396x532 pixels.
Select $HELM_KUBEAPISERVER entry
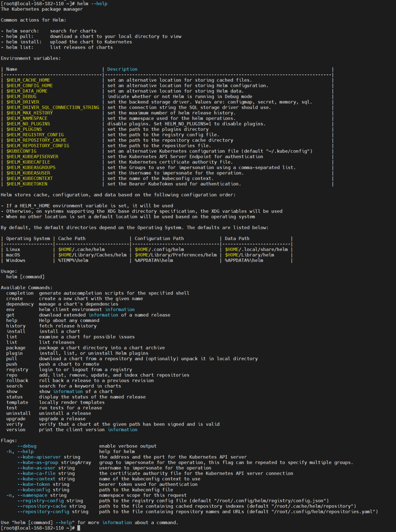coord(32,157)
